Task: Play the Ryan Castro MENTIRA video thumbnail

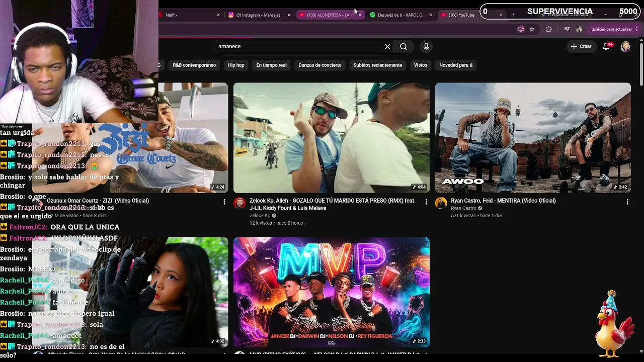Action: [x=533, y=138]
